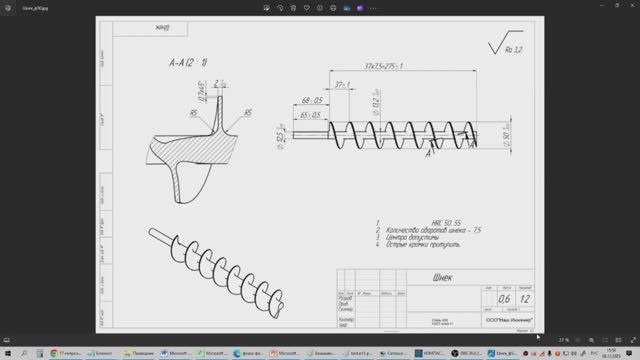This screenshot has height=360, width=640.
Task: Switch to the Word taskbar window
Action: (175, 353)
